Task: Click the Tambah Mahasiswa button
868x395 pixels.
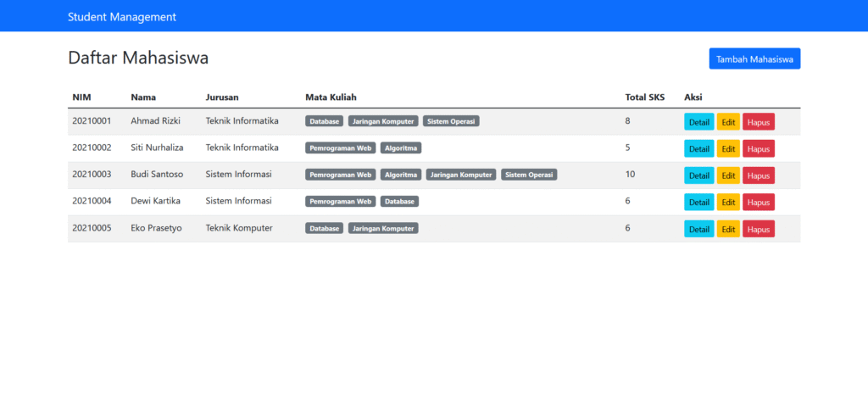Action: click(x=754, y=59)
